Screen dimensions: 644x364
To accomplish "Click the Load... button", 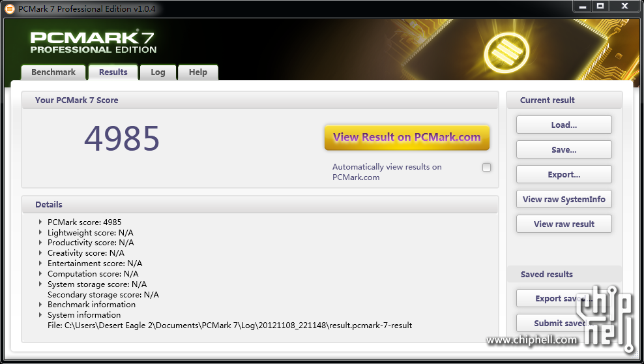I will point(564,125).
